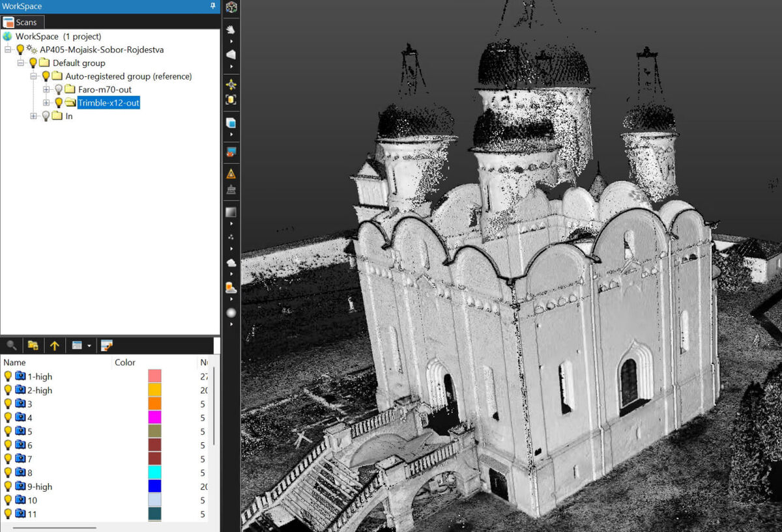Viewport: 782px width, 532px height.
Task: Click the yellow folder icon in list toolbar
Action: [33, 345]
